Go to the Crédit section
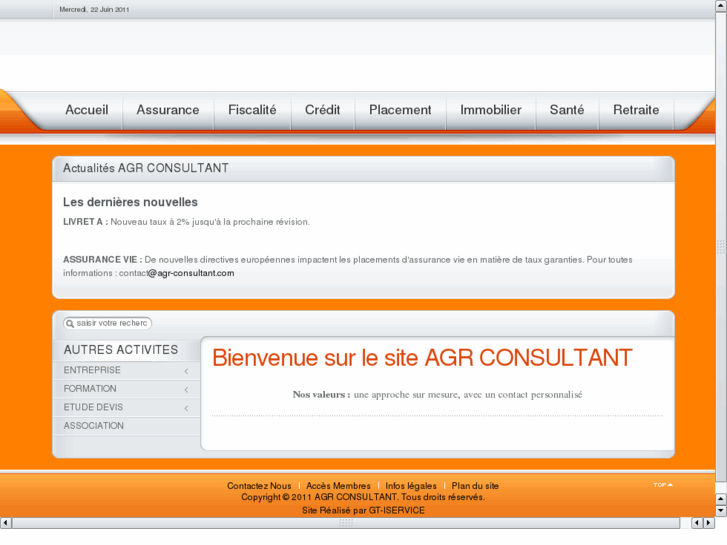The width and height of the screenshot is (727, 545). point(323,110)
